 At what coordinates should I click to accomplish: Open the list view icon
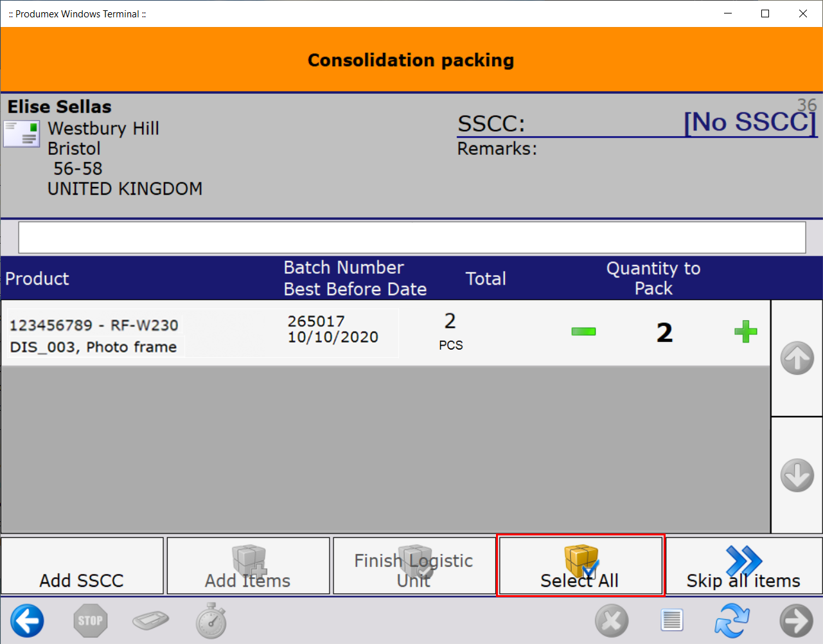[x=671, y=621]
